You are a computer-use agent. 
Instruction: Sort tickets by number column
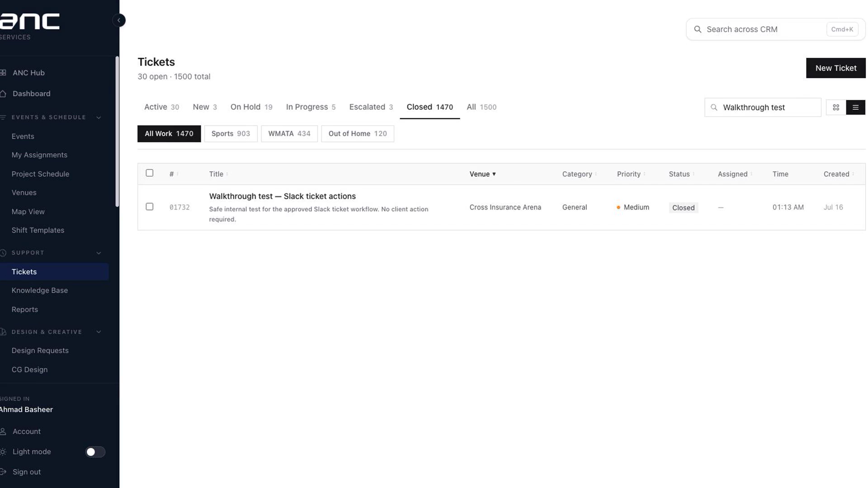click(174, 174)
